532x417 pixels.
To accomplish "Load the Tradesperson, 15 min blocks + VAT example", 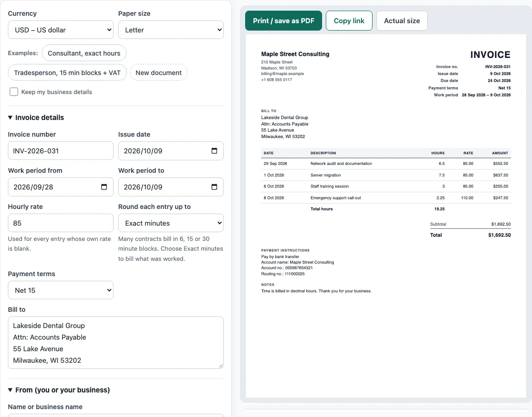I will pyautogui.click(x=67, y=73).
